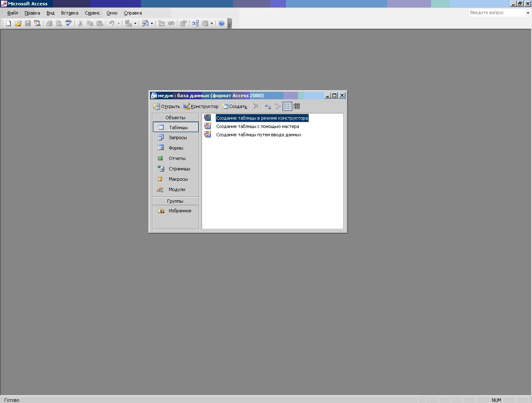Click the Print icon in main toolbar
Image resolution: width=532 pixels, height=403 pixels.
pyautogui.click(x=49, y=24)
